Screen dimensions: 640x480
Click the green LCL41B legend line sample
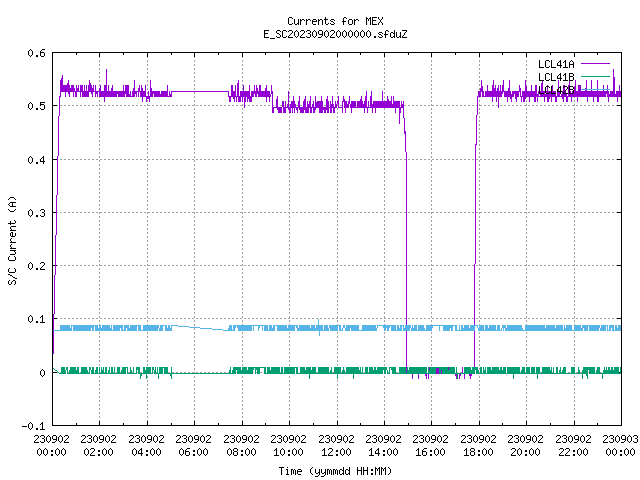pyautogui.click(x=595, y=76)
